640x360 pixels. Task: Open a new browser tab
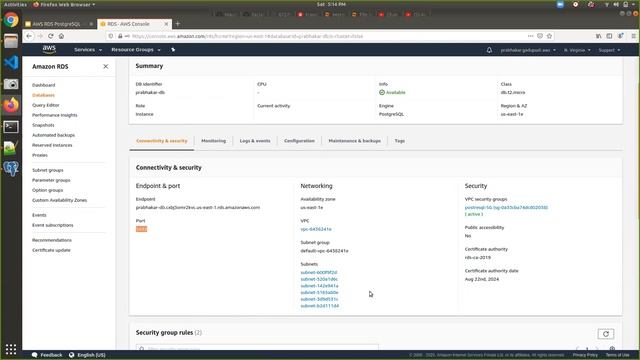178,24
